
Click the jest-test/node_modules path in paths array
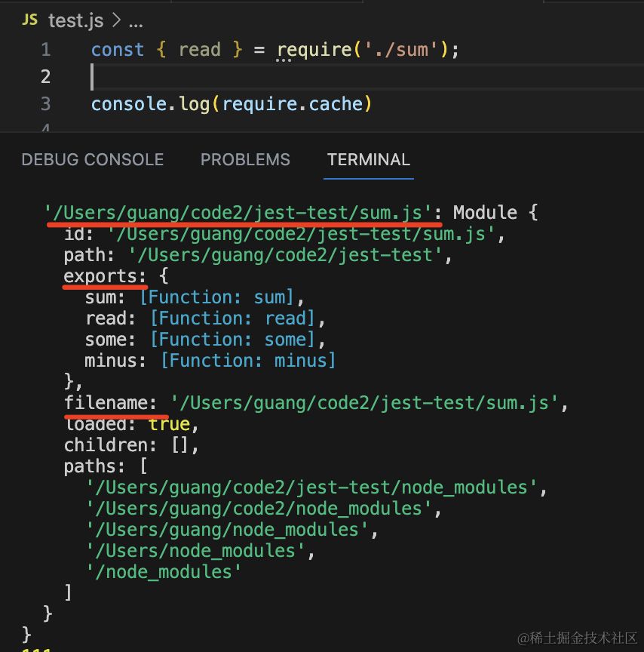pos(312,487)
